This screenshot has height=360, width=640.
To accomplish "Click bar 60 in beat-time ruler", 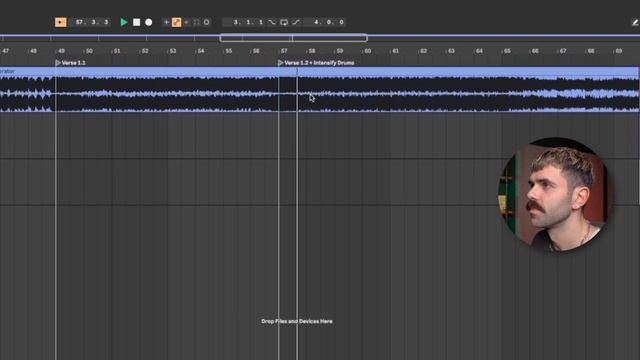I will (x=367, y=51).
